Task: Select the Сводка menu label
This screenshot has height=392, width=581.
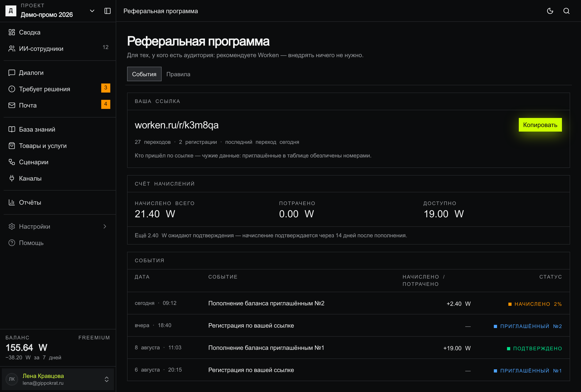Action: pos(30,32)
